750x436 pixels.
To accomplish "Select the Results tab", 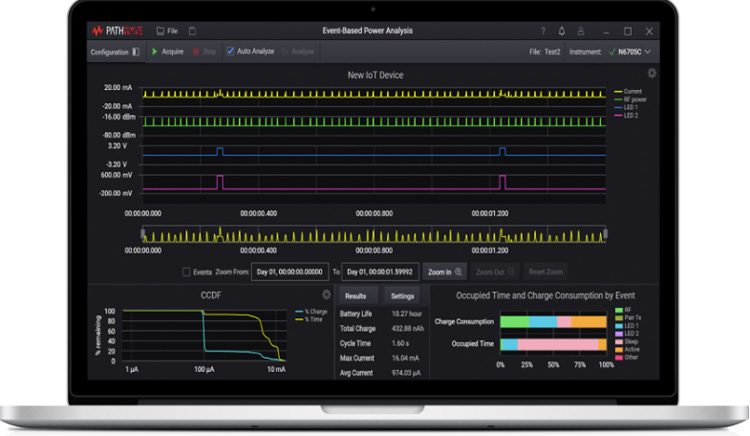I will point(355,296).
